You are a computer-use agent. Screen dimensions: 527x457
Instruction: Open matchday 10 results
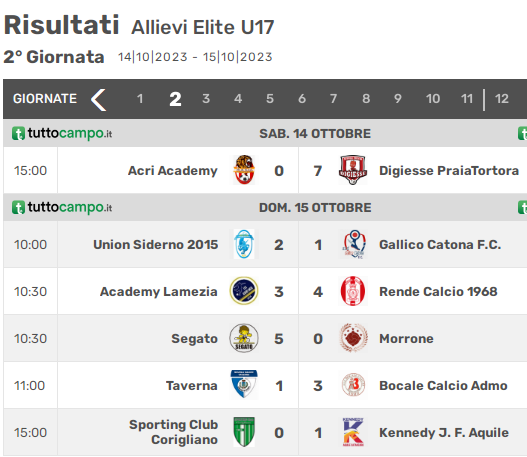pos(433,99)
